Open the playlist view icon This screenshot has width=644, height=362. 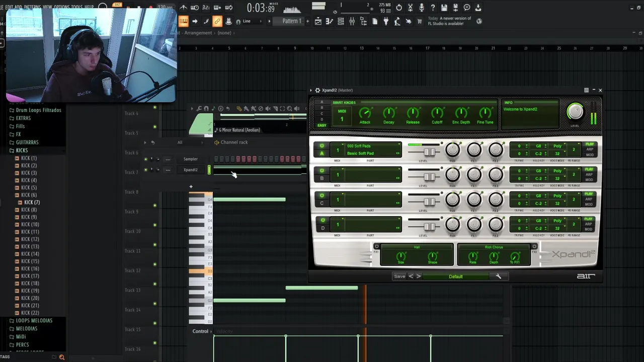[318, 21]
